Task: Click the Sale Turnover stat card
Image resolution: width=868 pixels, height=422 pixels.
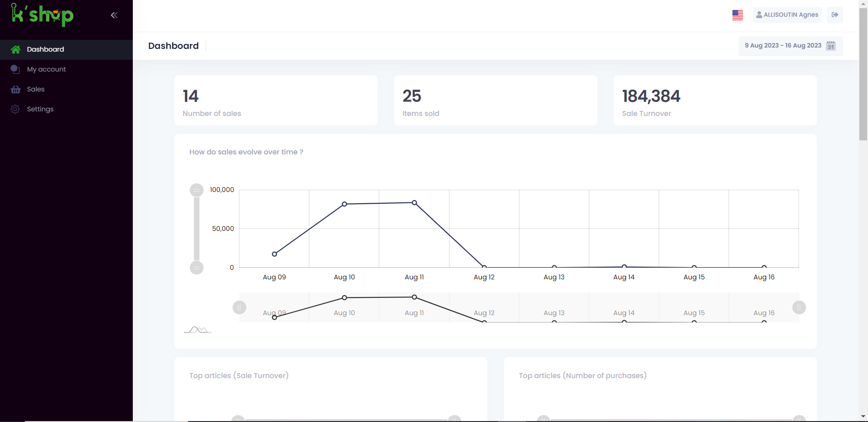Action: [x=715, y=101]
